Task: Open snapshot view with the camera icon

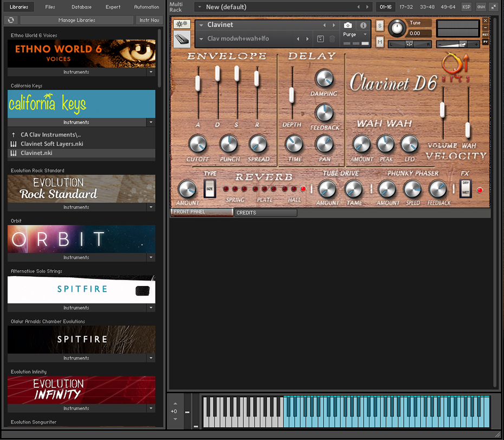Action: (x=347, y=25)
